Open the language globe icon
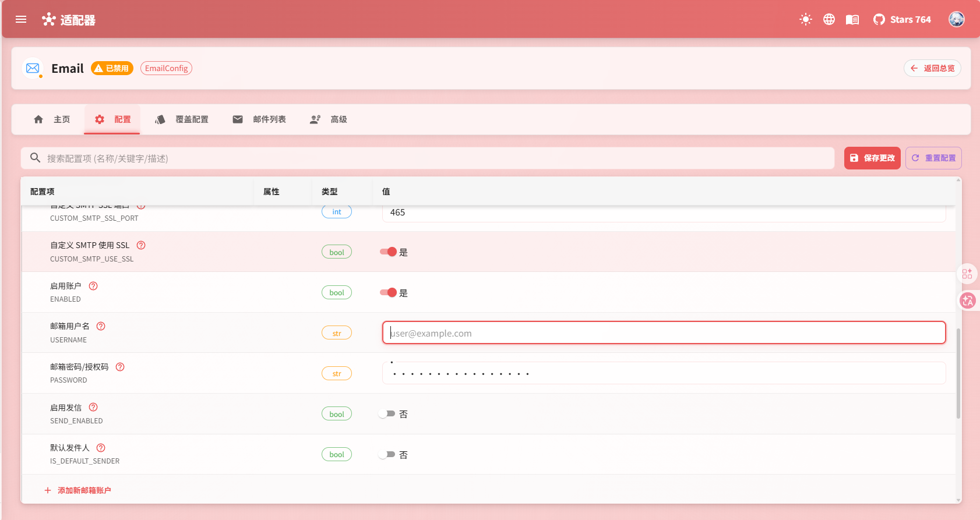Screen dimensions: 980x520 829,19
